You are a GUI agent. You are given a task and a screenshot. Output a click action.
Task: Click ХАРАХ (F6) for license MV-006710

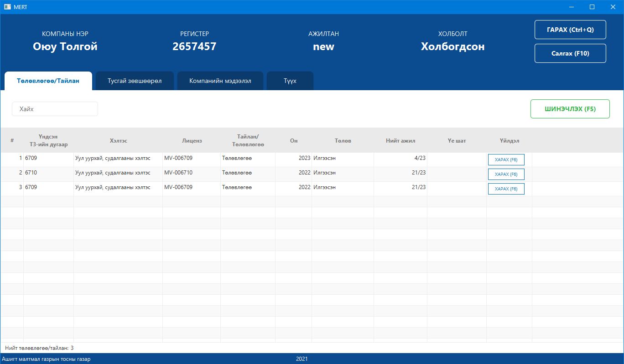506,174
